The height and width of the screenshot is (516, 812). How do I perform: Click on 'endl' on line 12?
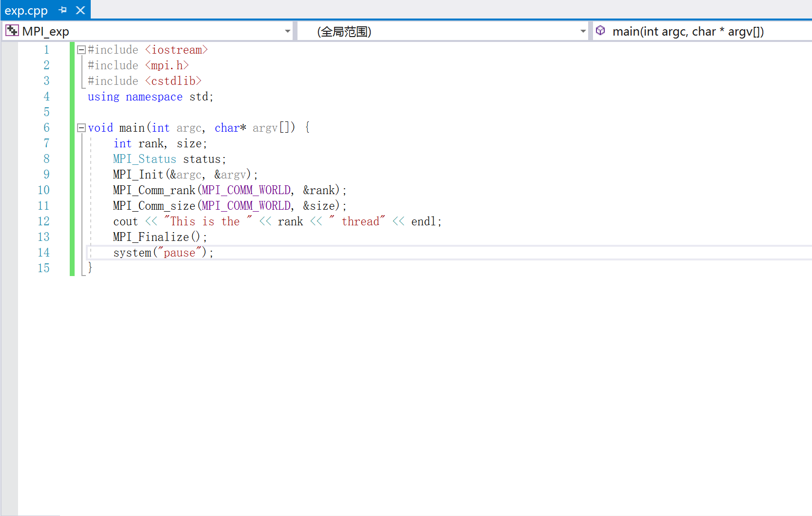423,221
